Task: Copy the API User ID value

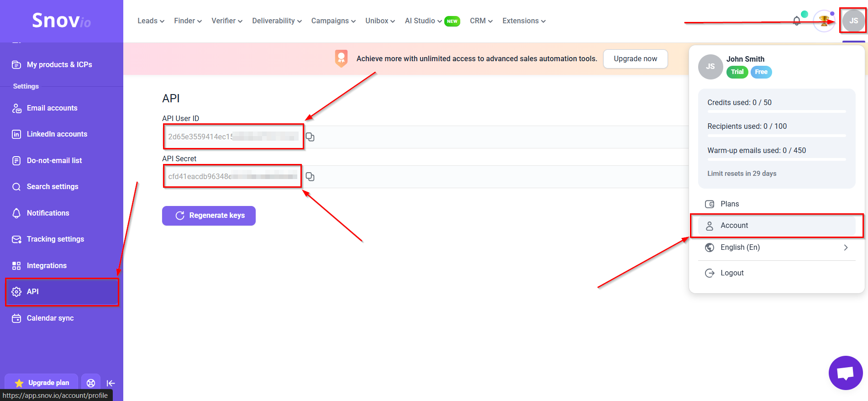Action: coord(310,137)
